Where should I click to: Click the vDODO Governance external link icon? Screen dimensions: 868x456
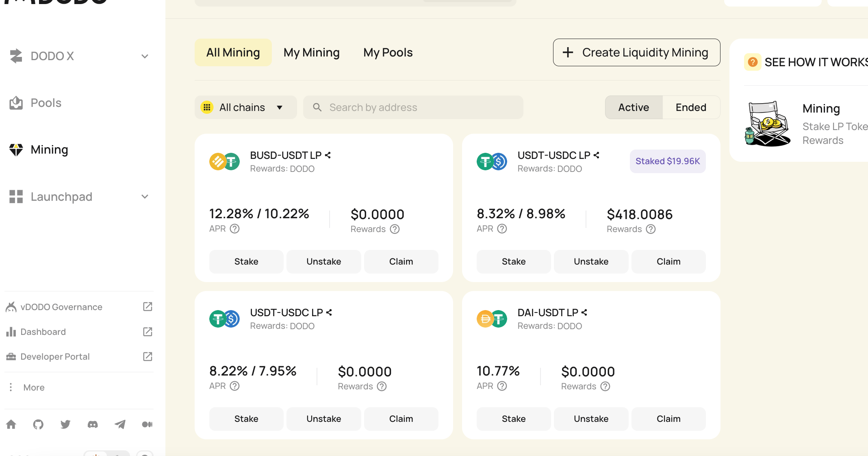click(148, 306)
